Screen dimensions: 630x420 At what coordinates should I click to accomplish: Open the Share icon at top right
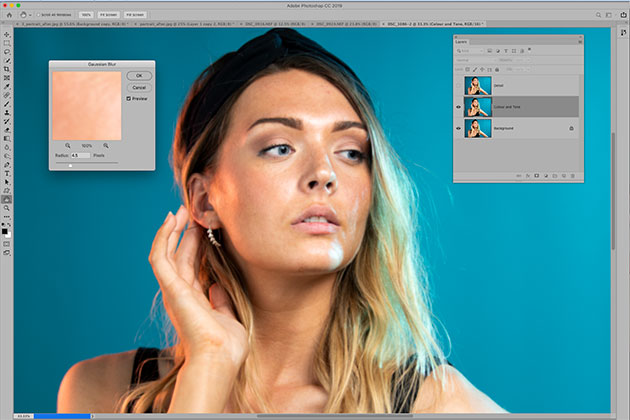[x=623, y=15]
